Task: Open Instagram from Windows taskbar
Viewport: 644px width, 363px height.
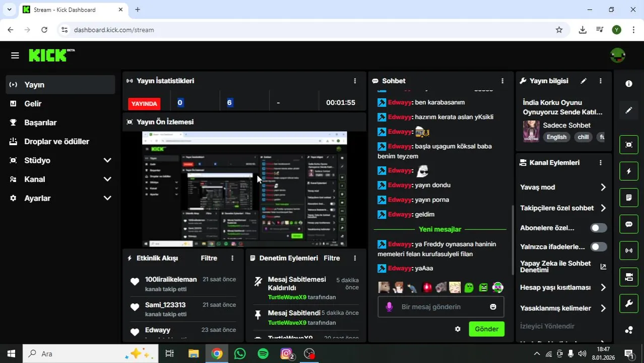Action: 286,354
